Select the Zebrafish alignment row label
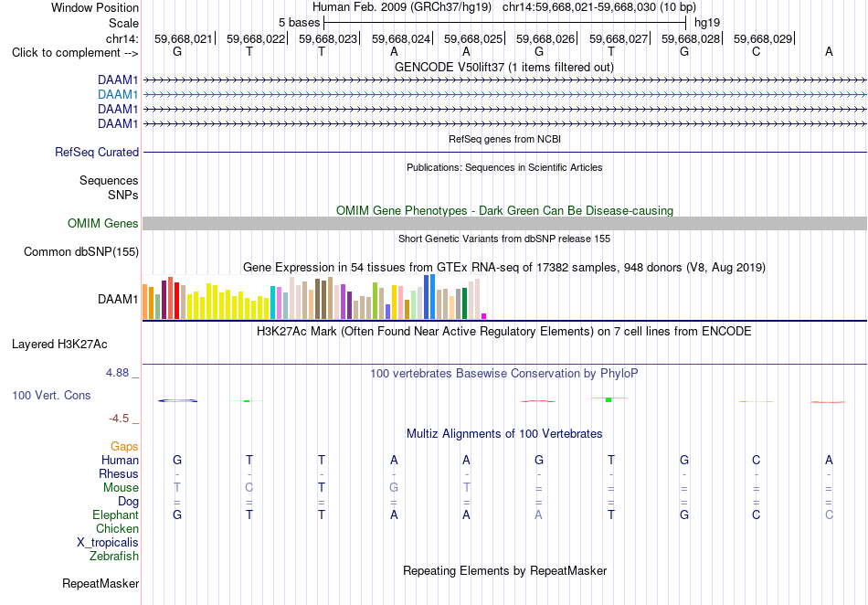This screenshot has height=605, width=868. point(114,556)
